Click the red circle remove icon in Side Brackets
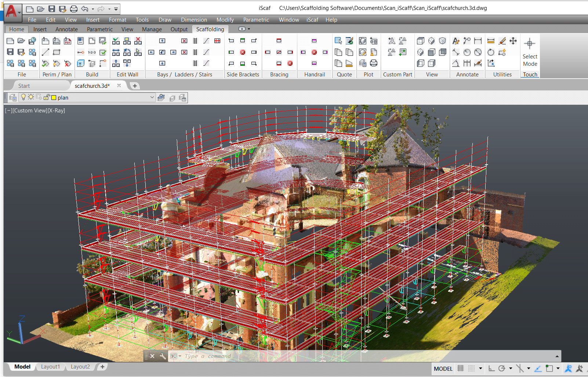588x377 pixels. [x=243, y=52]
